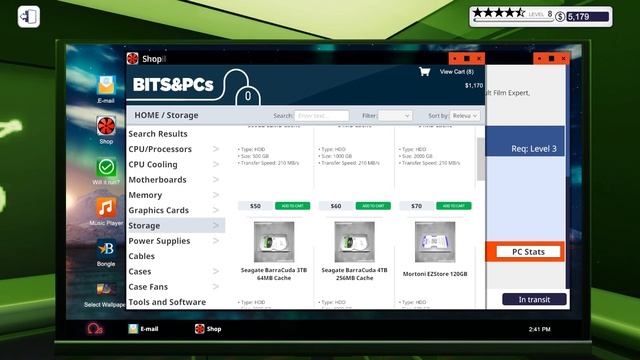Select Search Results in the category list
This screenshot has width=640, height=360.
(158, 134)
